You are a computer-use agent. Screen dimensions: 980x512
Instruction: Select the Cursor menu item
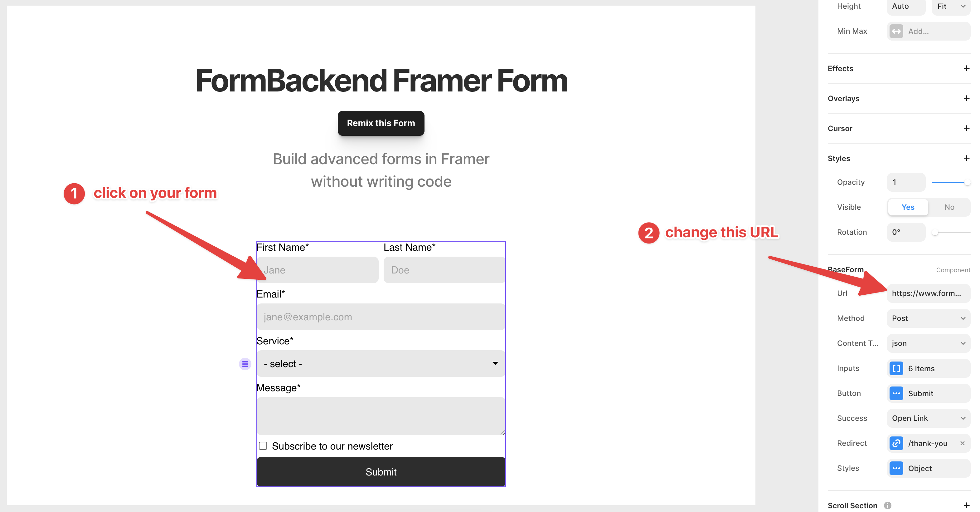coord(841,128)
